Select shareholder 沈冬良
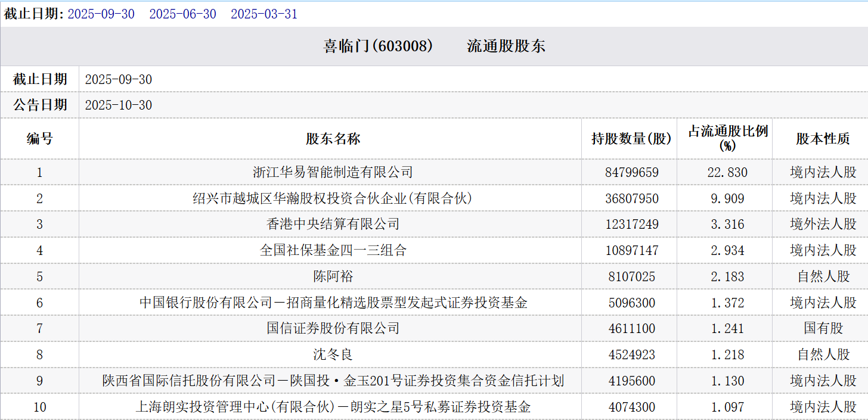 click(333, 354)
